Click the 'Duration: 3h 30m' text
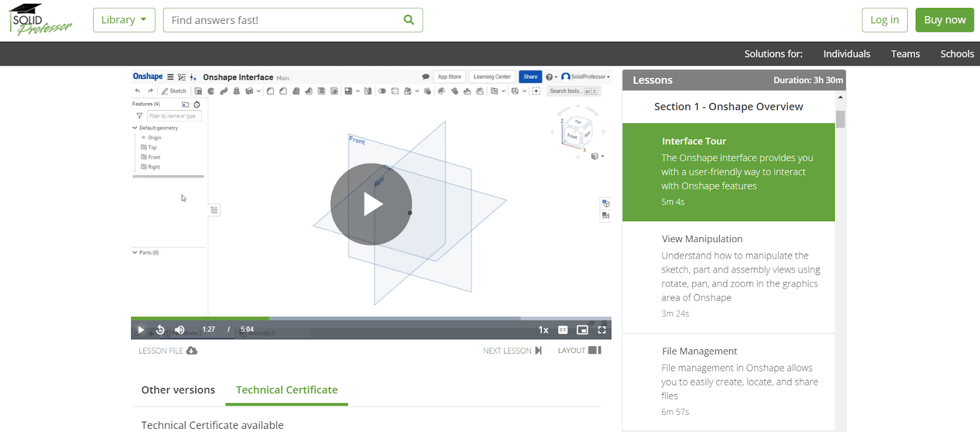The width and height of the screenshot is (980, 432). tap(808, 80)
